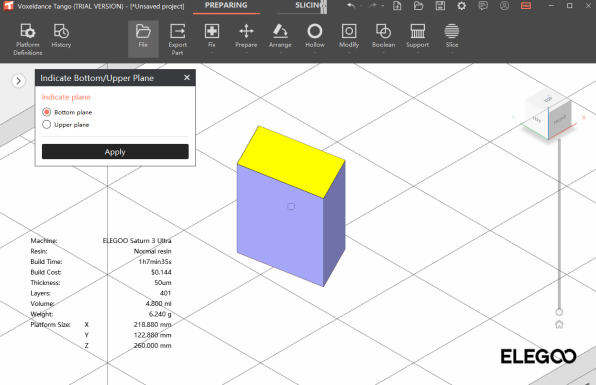Open the Support tool

[417, 39]
